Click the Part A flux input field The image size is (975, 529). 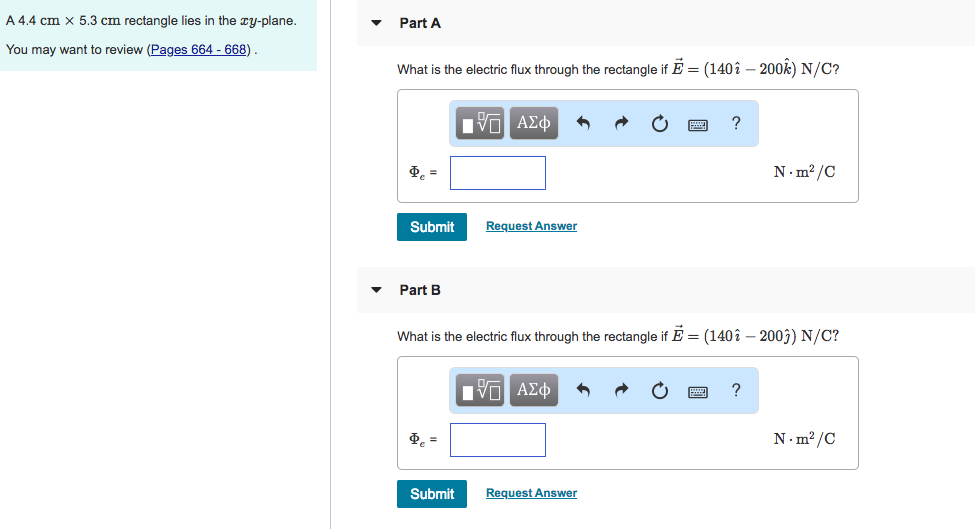click(x=498, y=172)
